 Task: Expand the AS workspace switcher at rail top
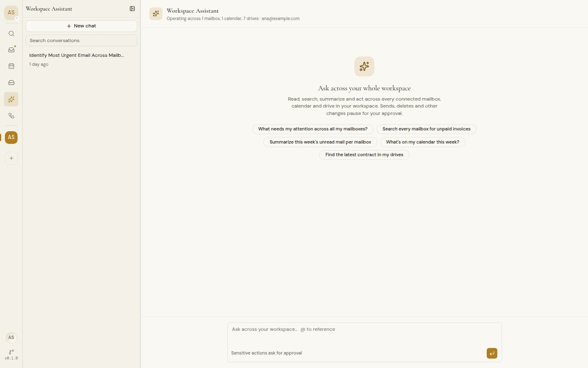11,13
